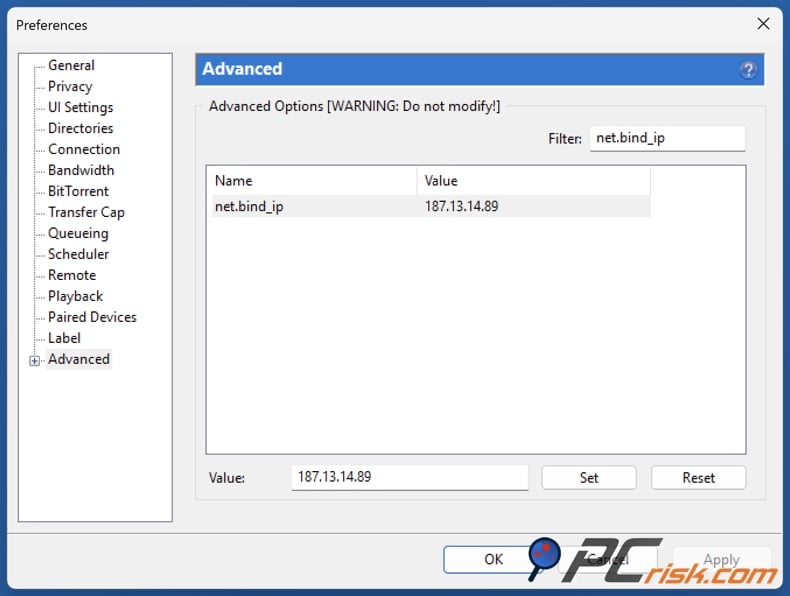Click the Filter input field
This screenshot has height=596, width=790.
667,138
